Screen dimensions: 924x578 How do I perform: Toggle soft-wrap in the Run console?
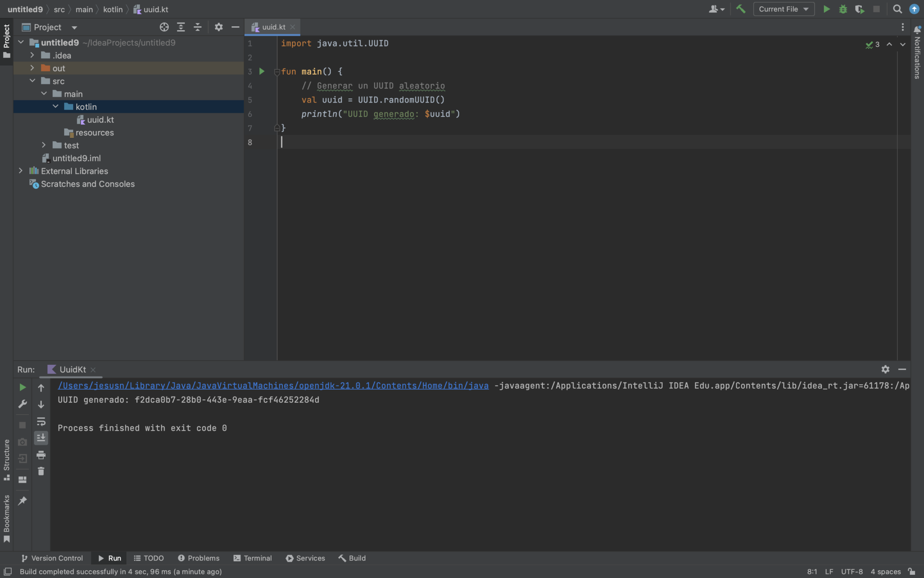click(x=41, y=421)
